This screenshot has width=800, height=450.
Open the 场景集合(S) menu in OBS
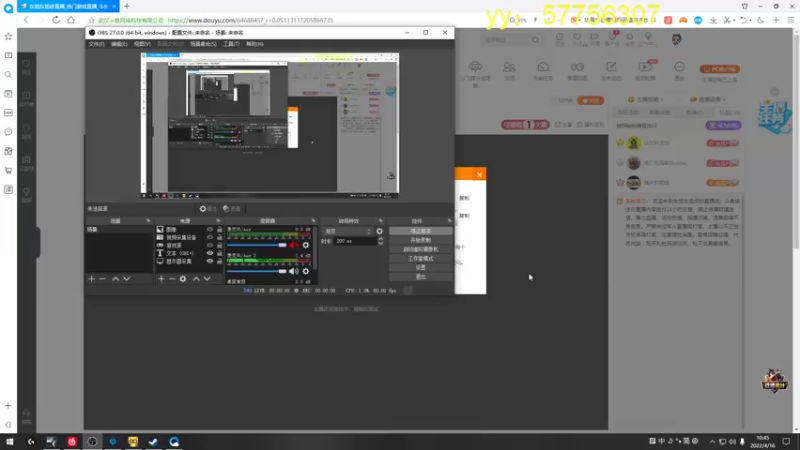pyautogui.click(x=203, y=44)
